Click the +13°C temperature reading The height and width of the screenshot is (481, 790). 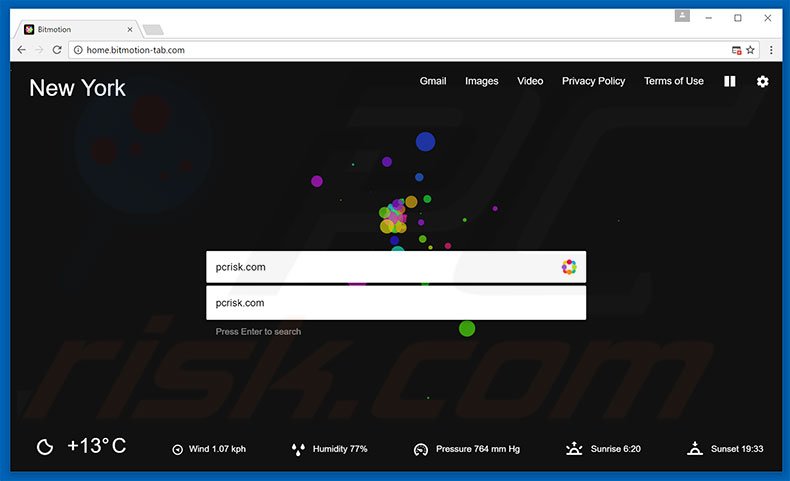point(97,446)
